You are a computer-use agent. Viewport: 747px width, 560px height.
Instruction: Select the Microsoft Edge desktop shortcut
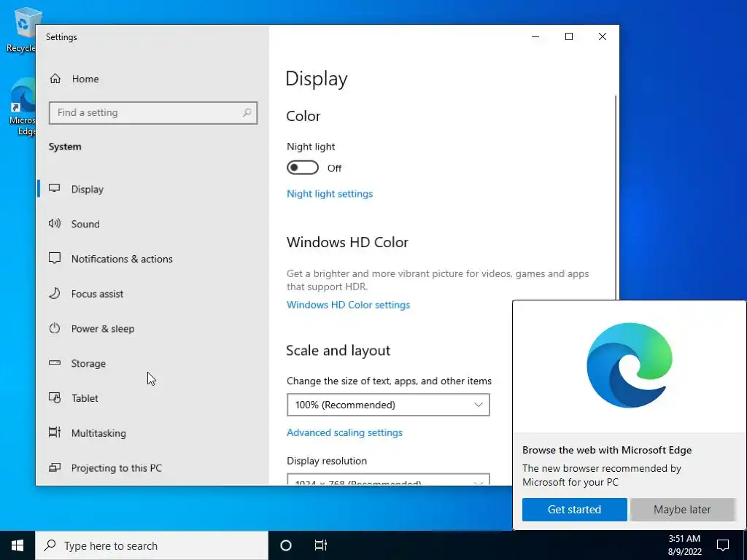tap(22, 106)
